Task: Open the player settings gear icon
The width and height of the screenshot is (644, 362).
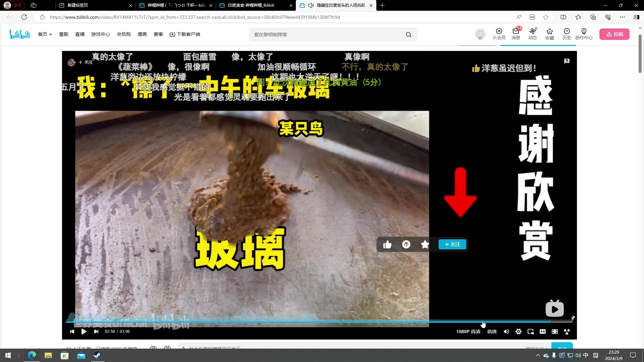Action: [x=519, y=331]
